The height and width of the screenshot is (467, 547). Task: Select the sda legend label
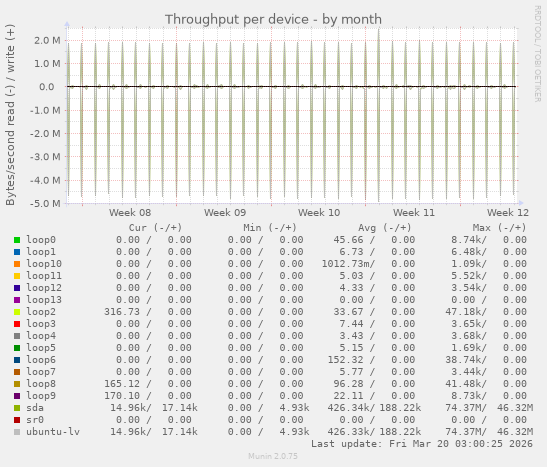pyautogui.click(x=35, y=408)
